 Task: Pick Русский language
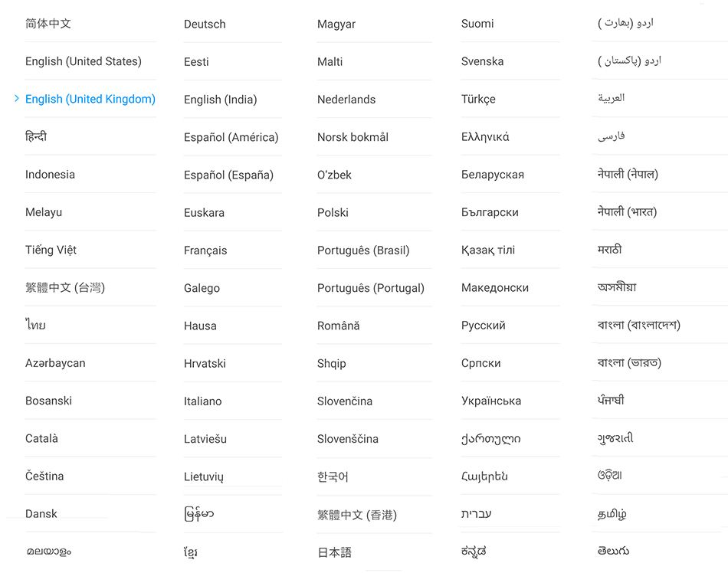[x=483, y=326]
